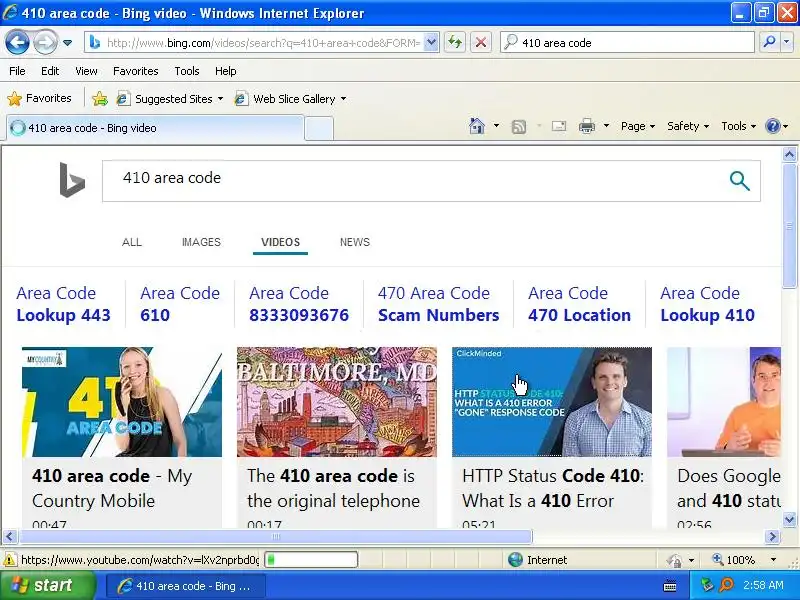Select the '410 area code - Bing video' tab
This screenshot has height=600, width=800.
155,128
